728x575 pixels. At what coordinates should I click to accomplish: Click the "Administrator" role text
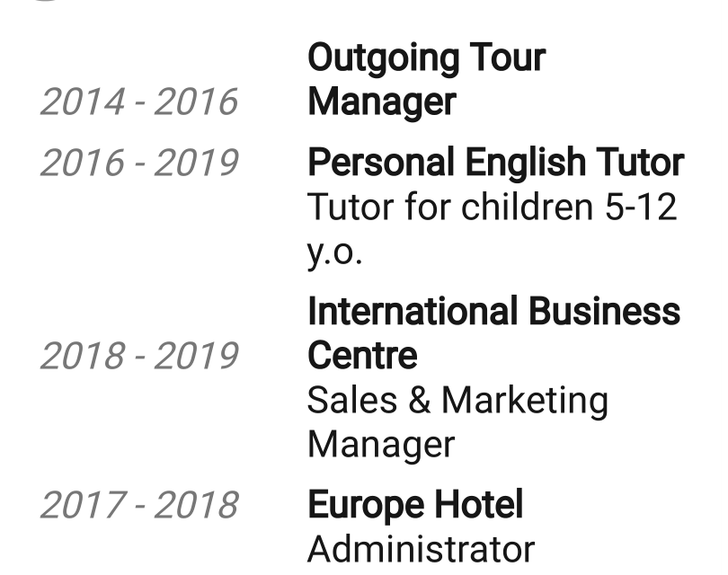tap(421, 549)
